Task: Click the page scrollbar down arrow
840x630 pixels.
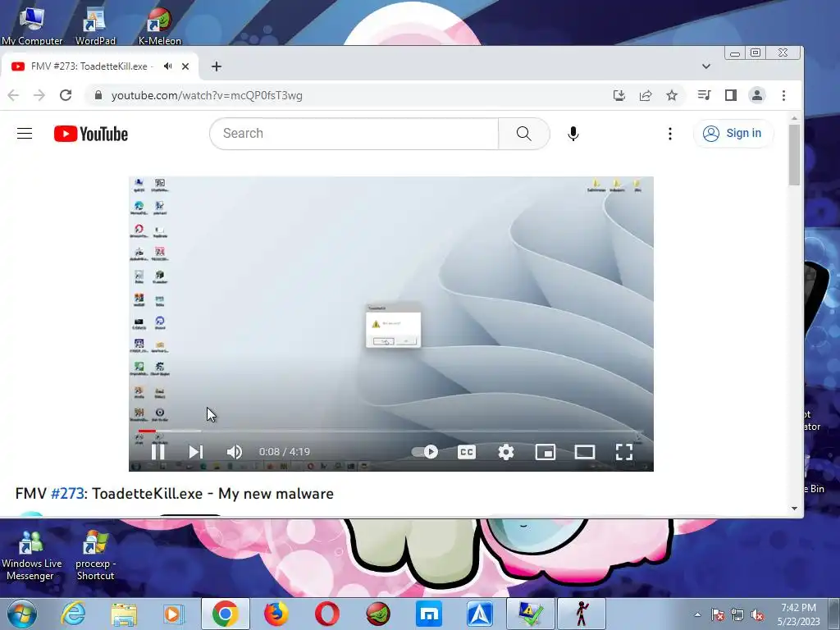Action: [x=794, y=509]
